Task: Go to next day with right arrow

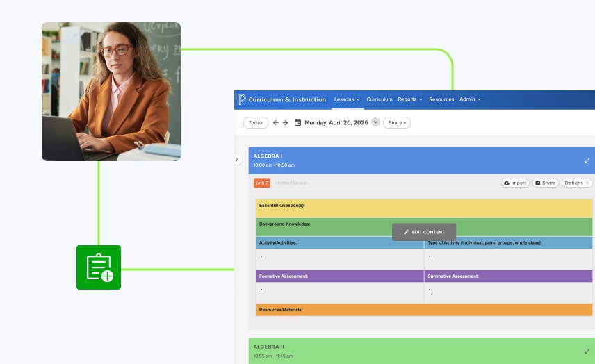Action: click(286, 123)
